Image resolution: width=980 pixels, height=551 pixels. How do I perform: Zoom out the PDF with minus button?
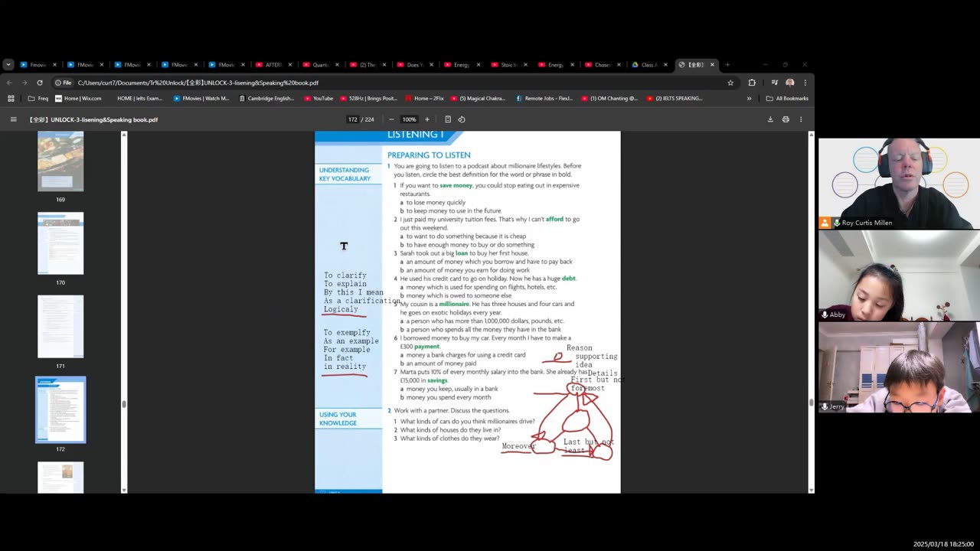pyautogui.click(x=391, y=119)
